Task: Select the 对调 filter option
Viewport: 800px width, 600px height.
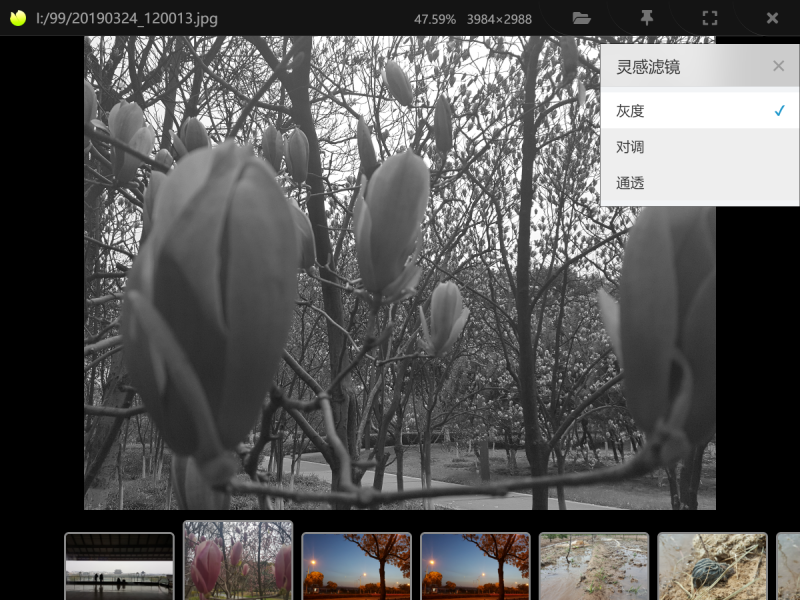Action: 699,147
